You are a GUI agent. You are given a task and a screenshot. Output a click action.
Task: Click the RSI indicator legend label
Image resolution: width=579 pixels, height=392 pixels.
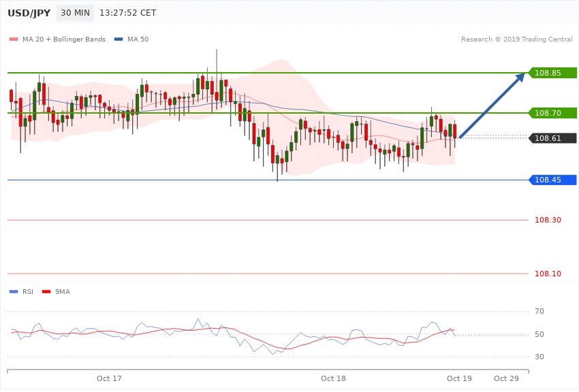tap(29, 291)
